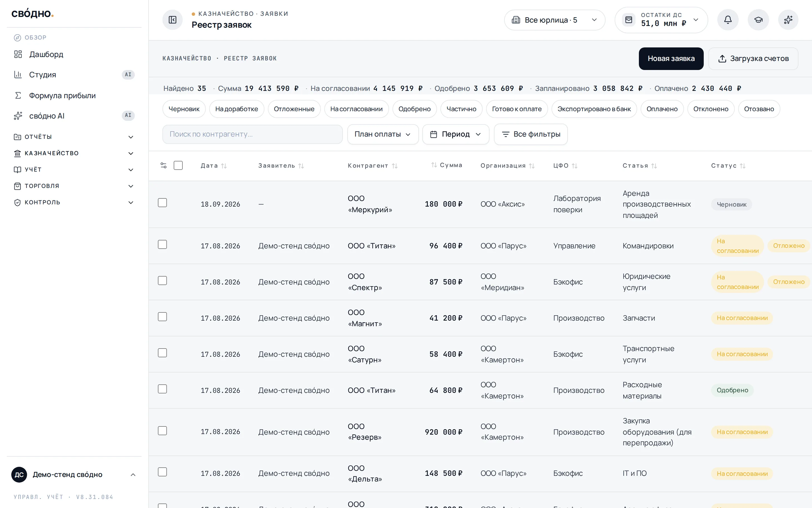The height and width of the screenshot is (508, 812).
Task: Filter by Экспортировано в банк chip
Action: pyautogui.click(x=594, y=109)
